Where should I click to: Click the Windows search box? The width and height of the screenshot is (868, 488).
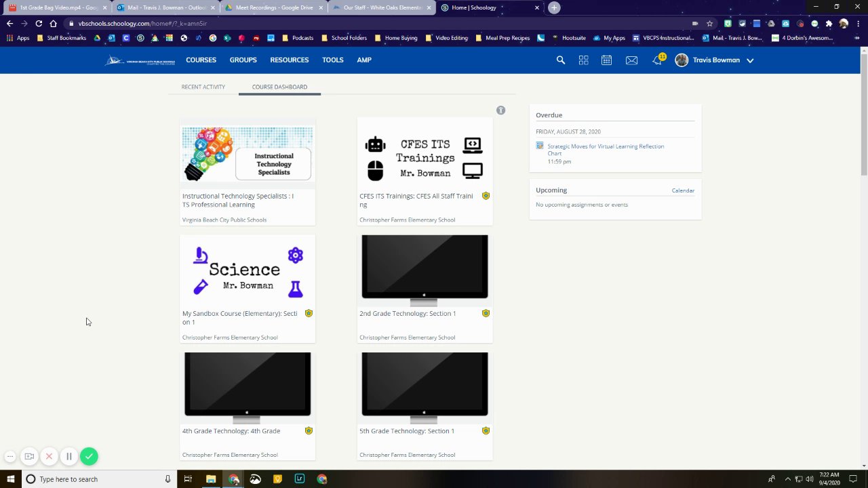click(98, 479)
